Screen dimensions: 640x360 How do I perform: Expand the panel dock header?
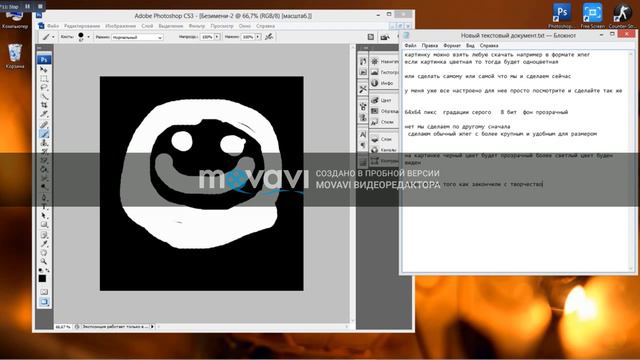point(378,48)
